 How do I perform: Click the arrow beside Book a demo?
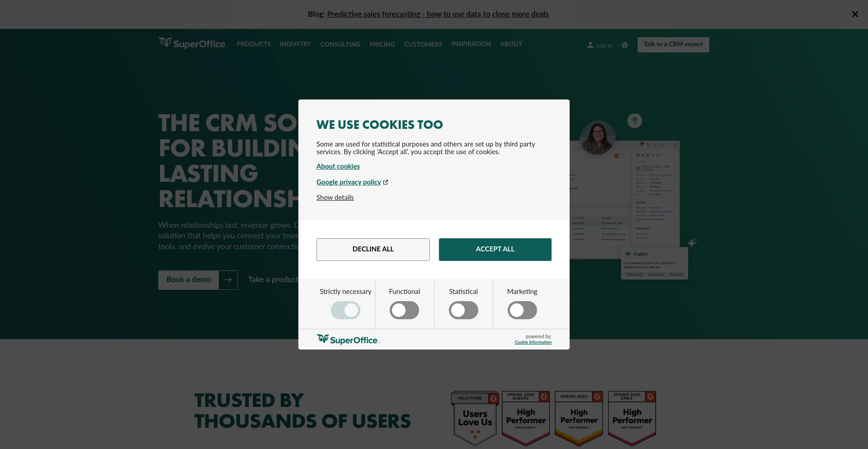(x=228, y=280)
